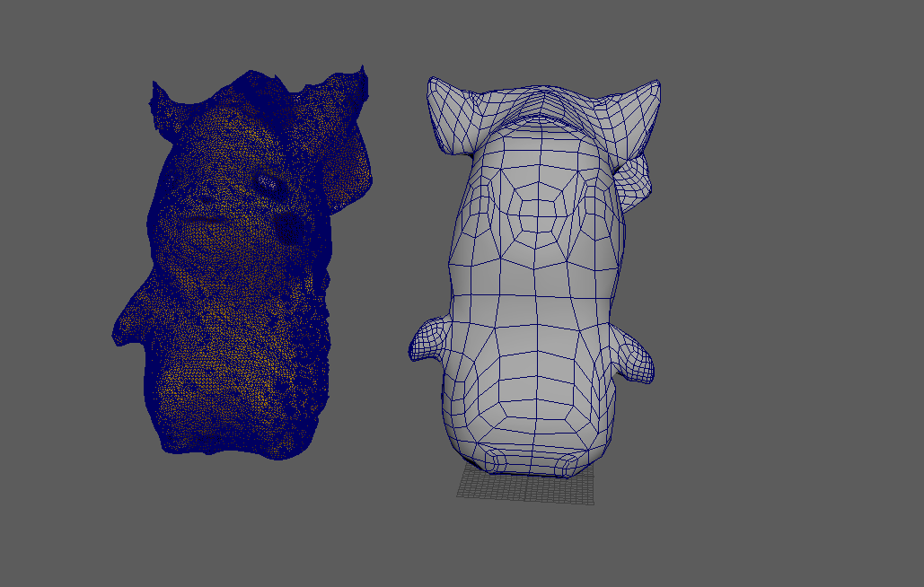Click the bottom base of the scan mesh
924x587 pixels.
(x=233, y=444)
